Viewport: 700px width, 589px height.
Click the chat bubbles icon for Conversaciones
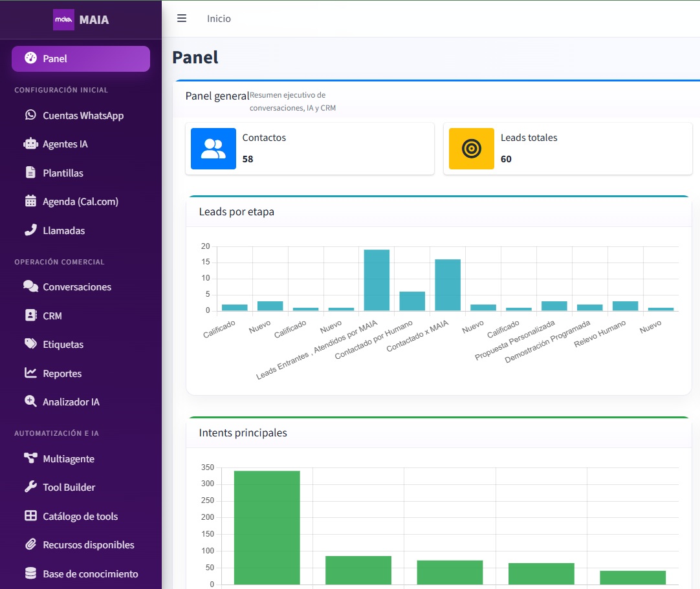pos(31,286)
